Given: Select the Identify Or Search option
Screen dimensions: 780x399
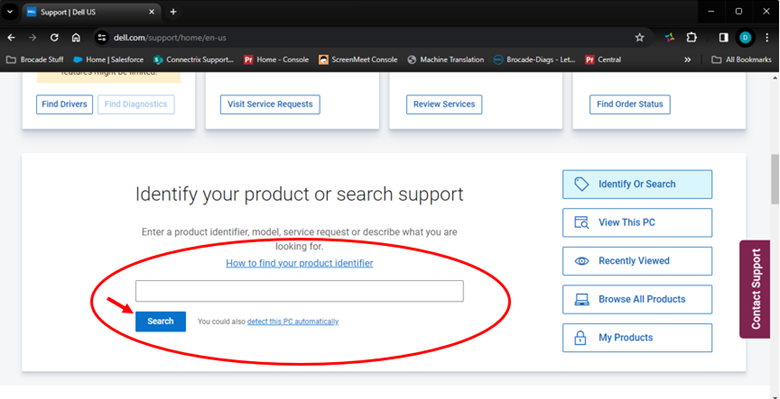Looking at the screenshot, I should tap(637, 184).
